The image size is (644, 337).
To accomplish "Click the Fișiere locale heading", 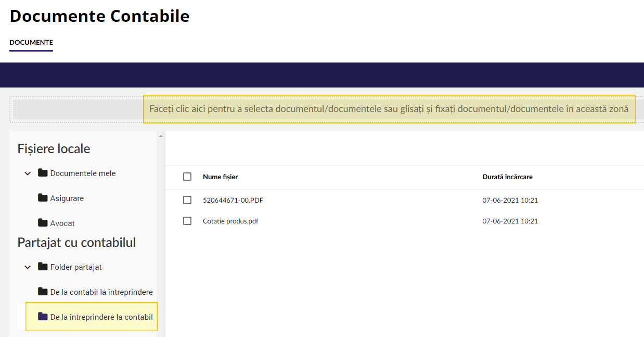I will coord(54,149).
